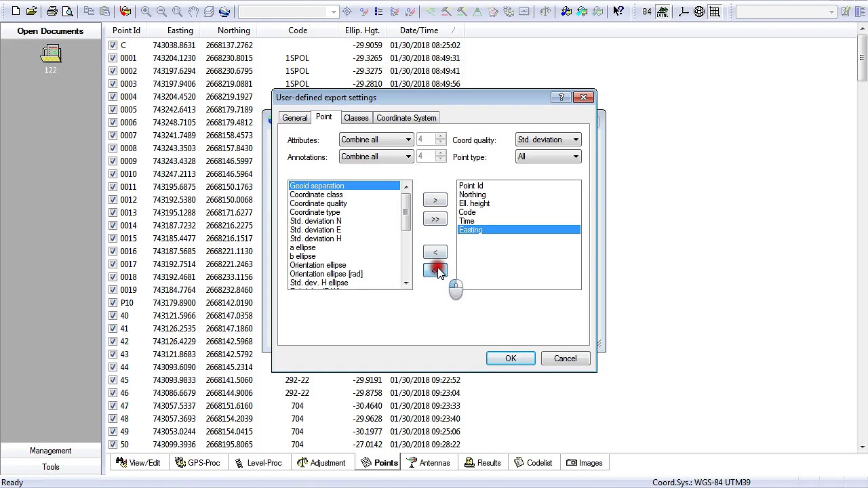868x488 pixels.
Task: Increase the Attributes count spinner
Action: (x=440, y=136)
